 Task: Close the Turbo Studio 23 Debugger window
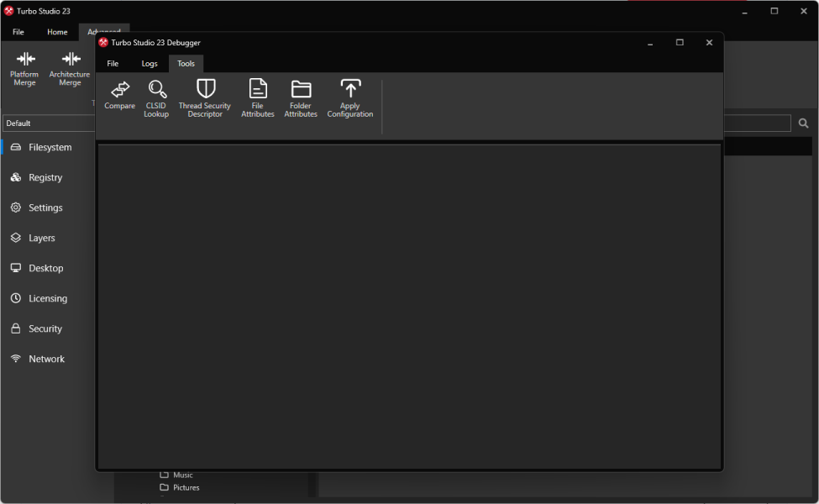coord(709,43)
